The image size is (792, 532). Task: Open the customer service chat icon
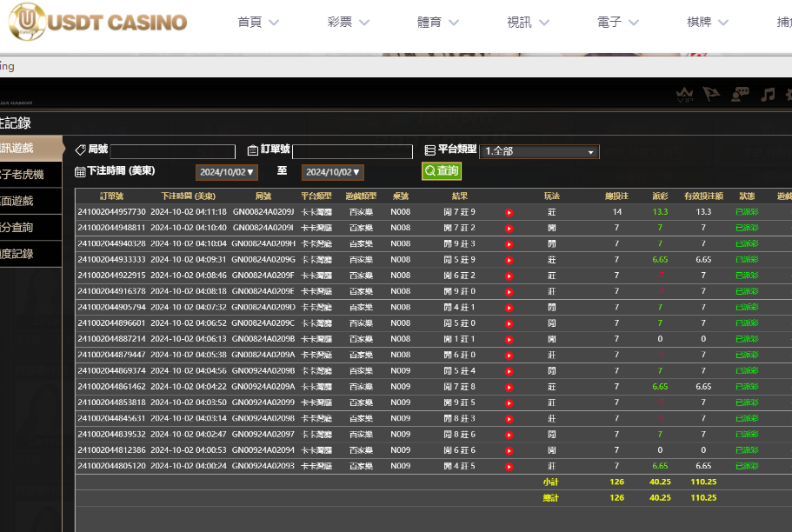click(740, 94)
